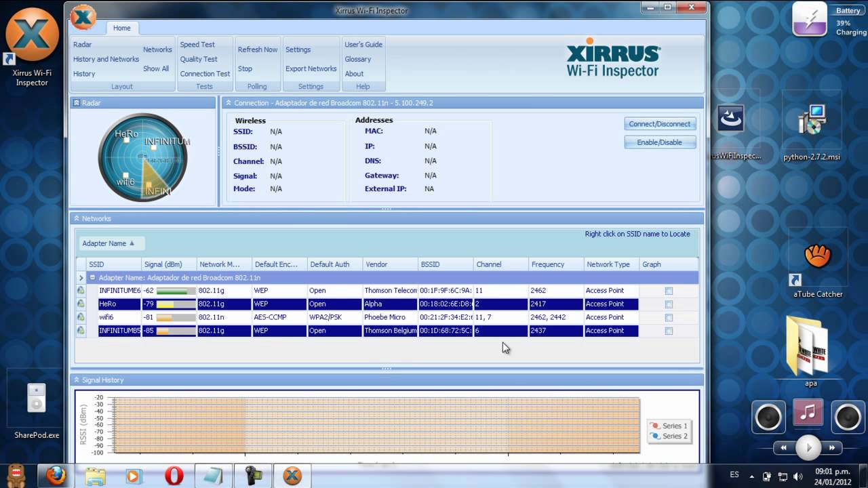This screenshot has width=868, height=488.
Task: Click Enable/Disable adapter button
Action: pyautogui.click(x=660, y=142)
